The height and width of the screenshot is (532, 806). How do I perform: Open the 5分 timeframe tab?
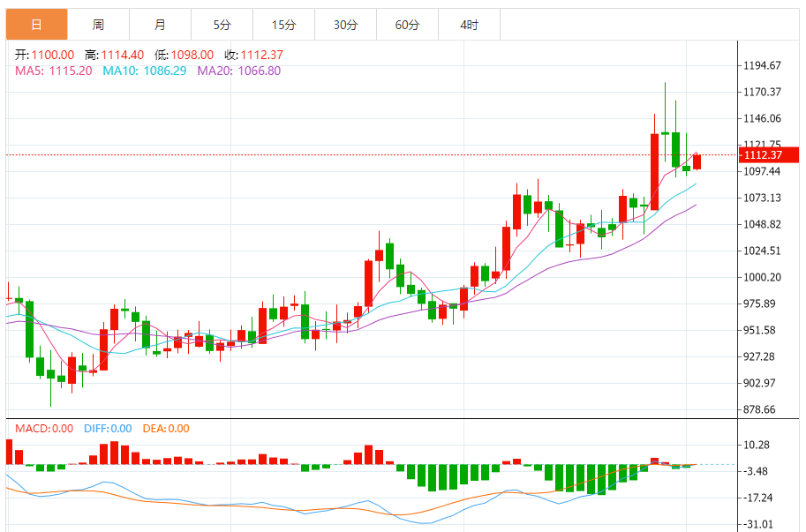tap(222, 25)
